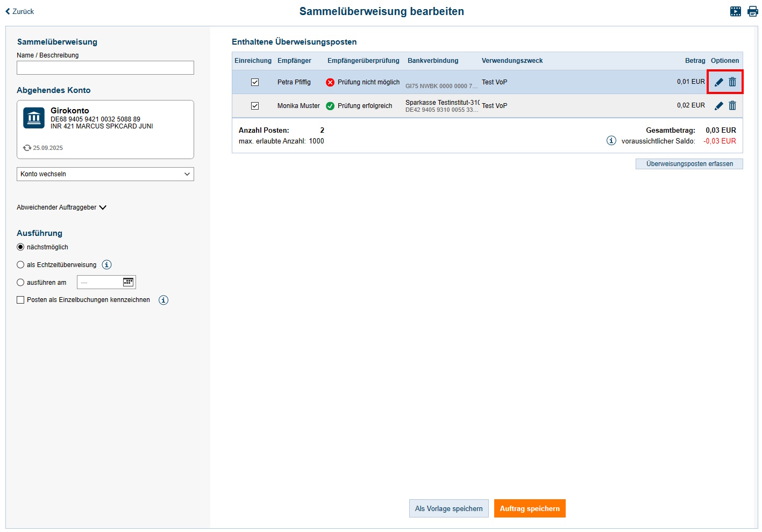Screen dimensions: 762x532
Task: Edit the Monika Muster transfer with pencil icon
Action: [x=718, y=106]
